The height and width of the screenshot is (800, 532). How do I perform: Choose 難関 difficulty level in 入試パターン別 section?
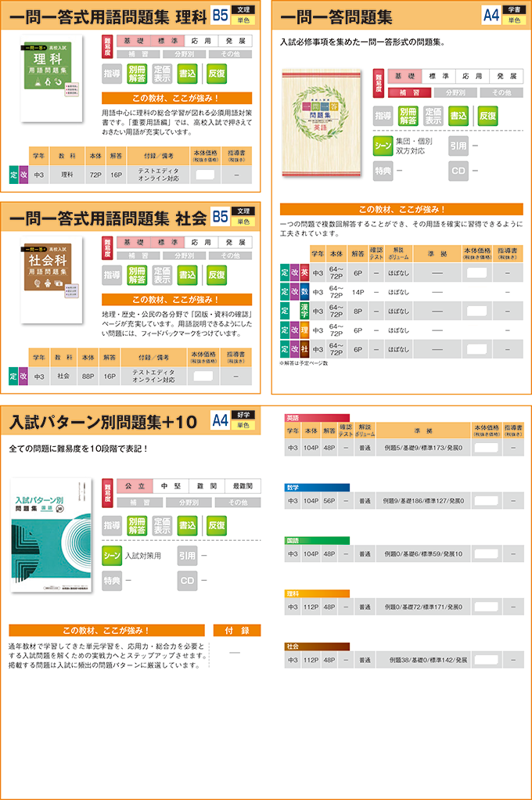207,485
